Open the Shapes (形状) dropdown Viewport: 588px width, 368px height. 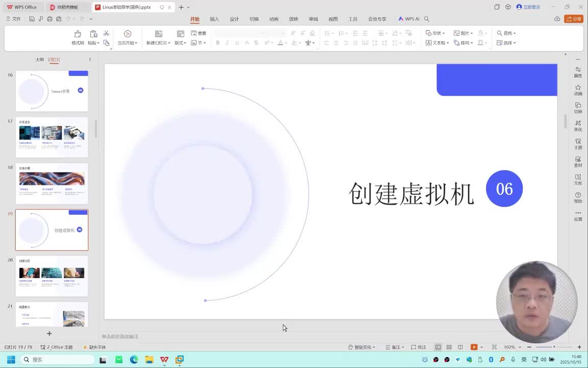click(435, 33)
